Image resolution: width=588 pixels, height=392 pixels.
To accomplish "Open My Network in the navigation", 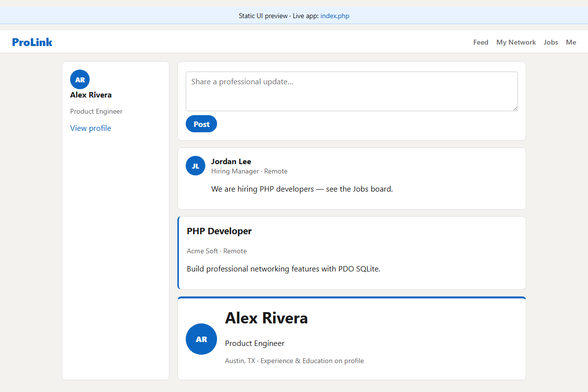I will click(x=516, y=42).
